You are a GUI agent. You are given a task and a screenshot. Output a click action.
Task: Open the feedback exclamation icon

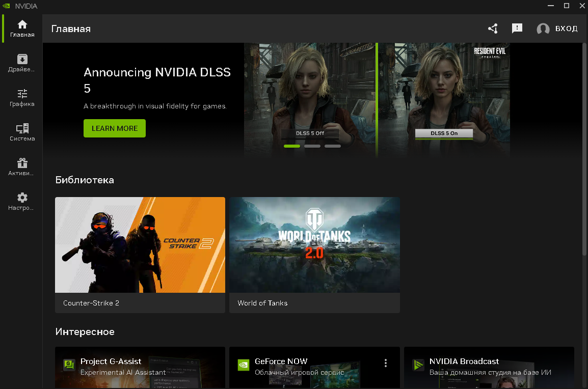pos(517,29)
